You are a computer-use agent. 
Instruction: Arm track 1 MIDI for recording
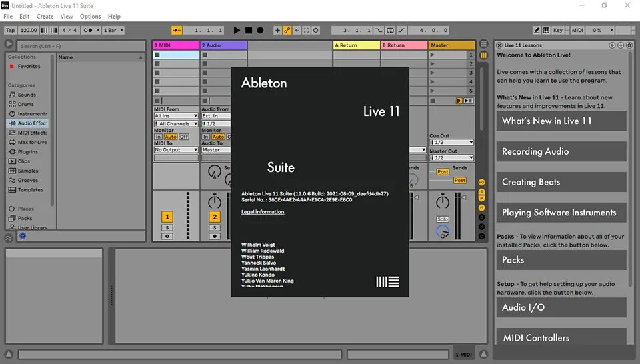point(167,236)
